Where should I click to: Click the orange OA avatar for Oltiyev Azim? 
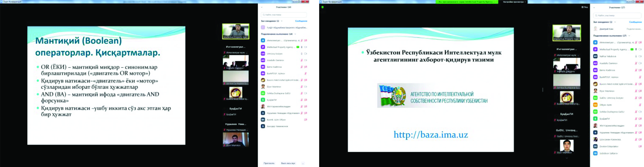coord(595,105)
